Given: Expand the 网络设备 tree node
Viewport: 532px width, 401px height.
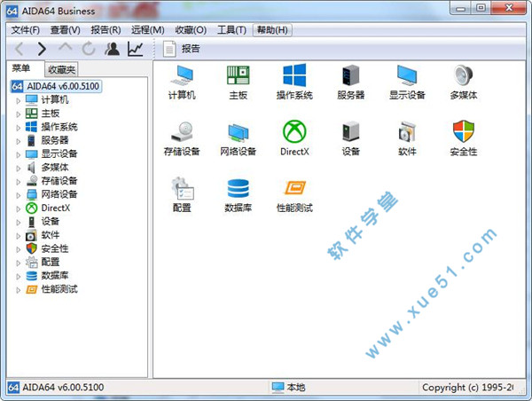Looking at the screenshot, I should 19,195.
